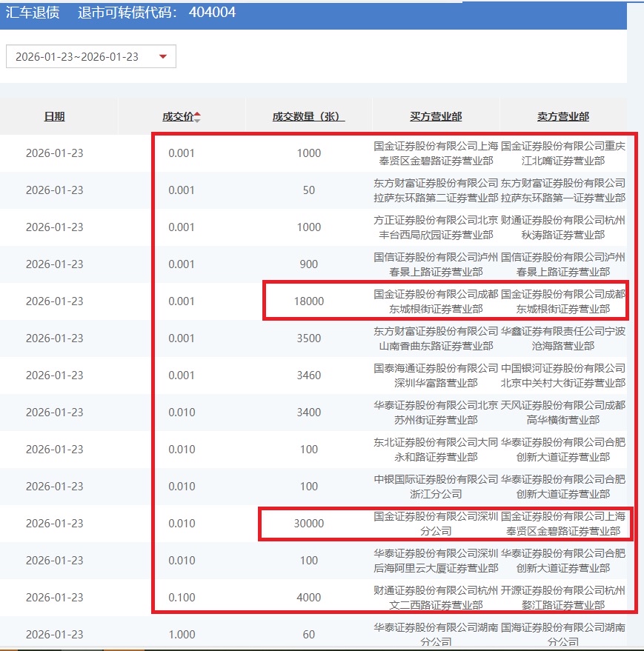Select the quantity cell 60
Image resolution: width=644 pixels, height=651 pixels.
point(309,634)
